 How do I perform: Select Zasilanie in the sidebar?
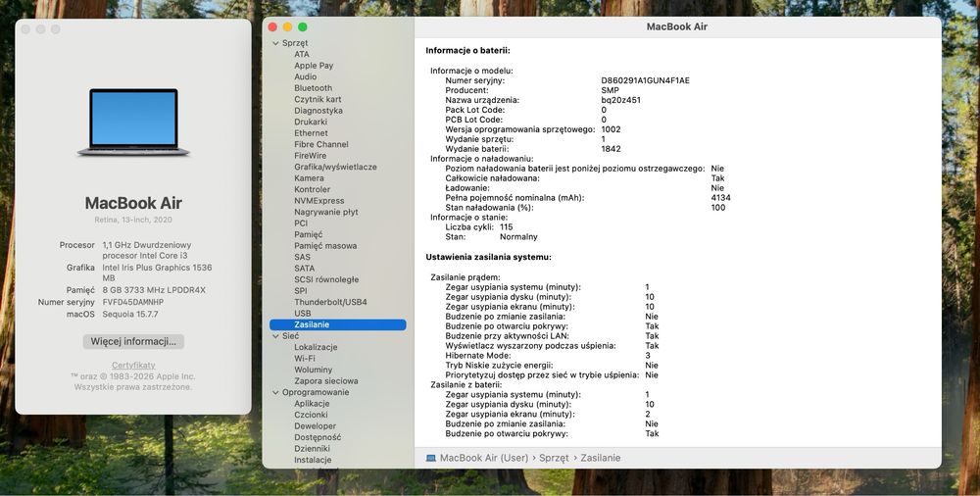click(337, 324)
